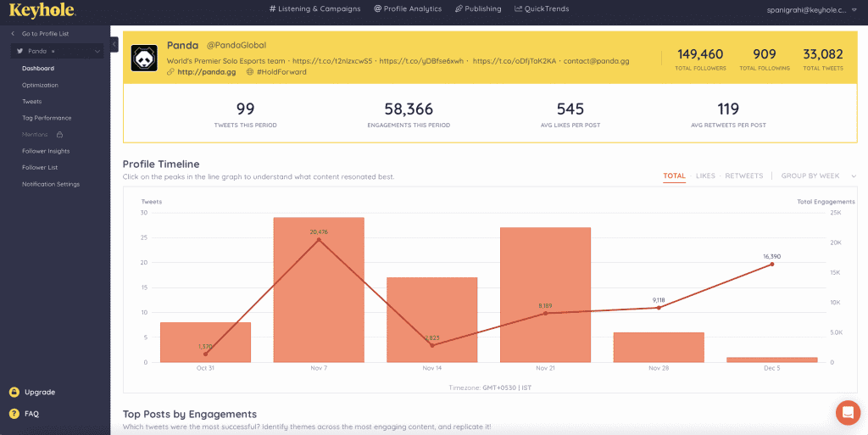Image resolution: width=868 pixels, height=435 pixels.
Task: Open Profile Analytics menu
Action: 408,8
